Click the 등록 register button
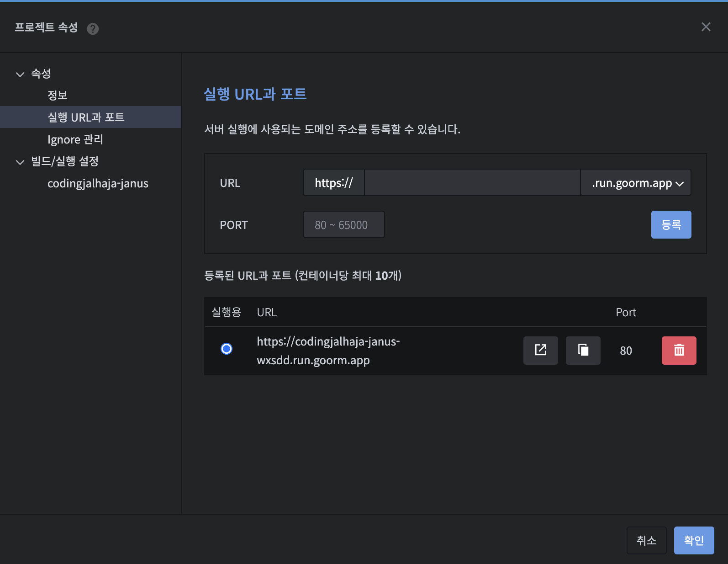The width and height of the screenshot is (728, 564). point(671,224)
